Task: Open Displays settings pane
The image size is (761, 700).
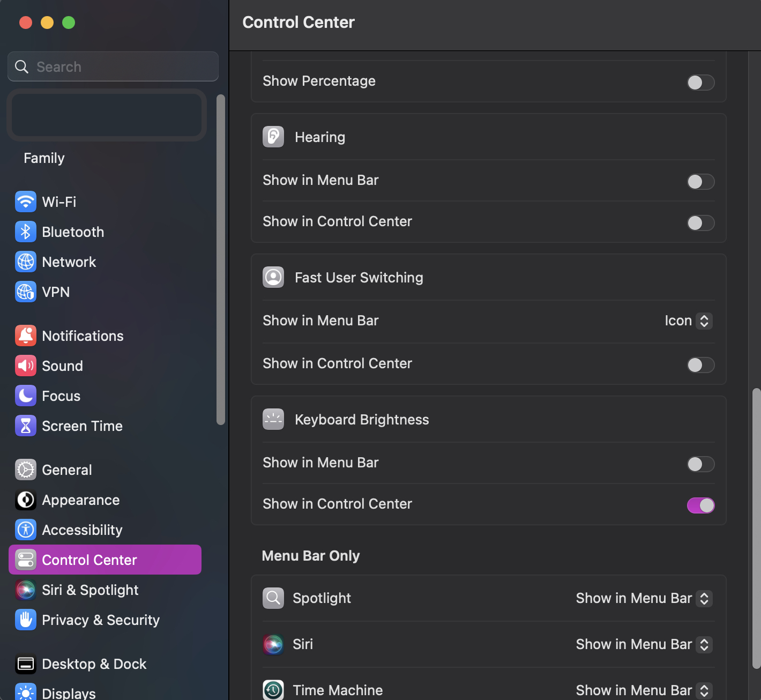Action: [105, 691]
